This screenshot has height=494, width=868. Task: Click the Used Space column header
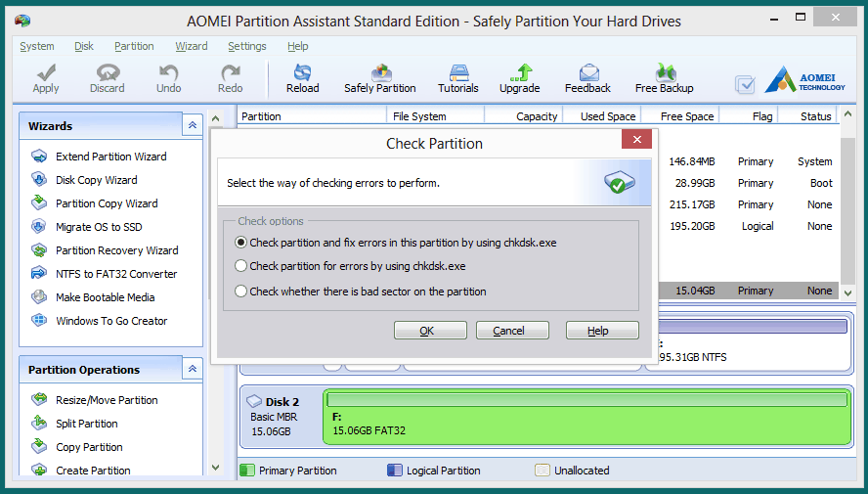(602, 116)
